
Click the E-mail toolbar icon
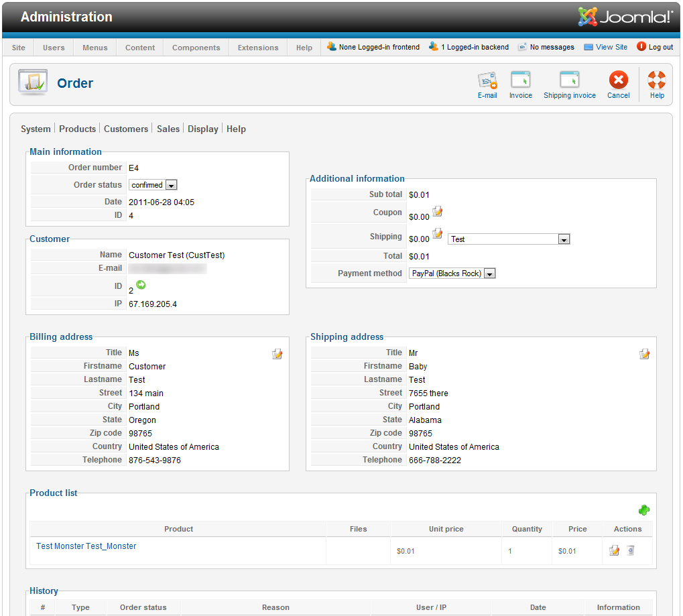(487, 81)
